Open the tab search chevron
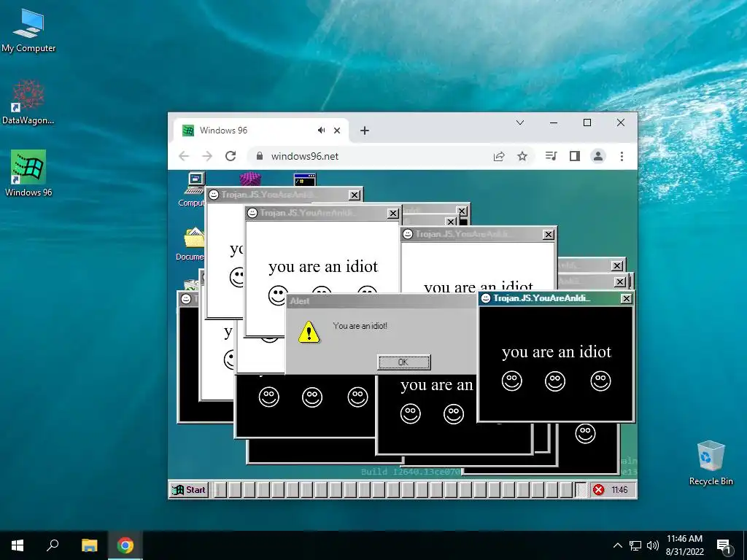Image resolution: width=747 pixels, height=560 pixels. [x=520, y=122]
